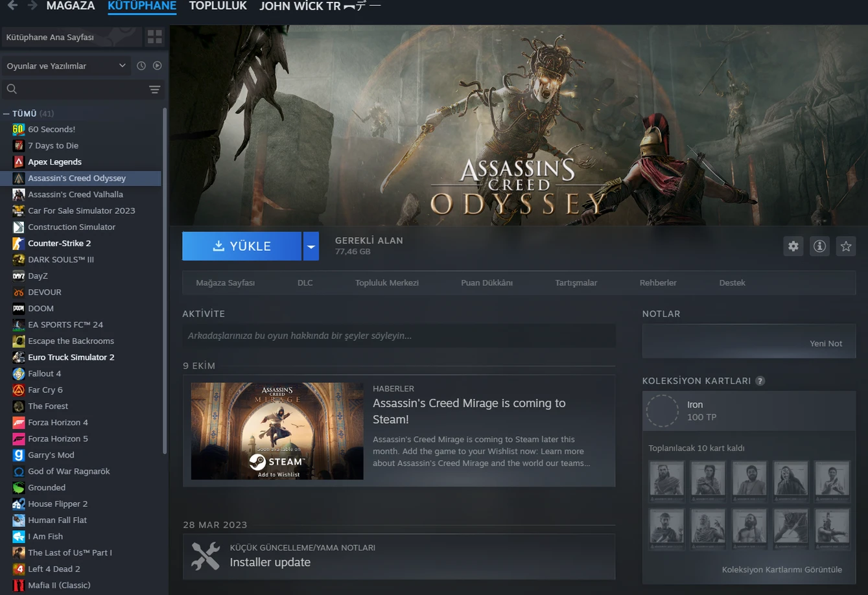Open Assassin's Creed Mirage news headline
The image size is (868, 595).
click(x=469, y=411)
